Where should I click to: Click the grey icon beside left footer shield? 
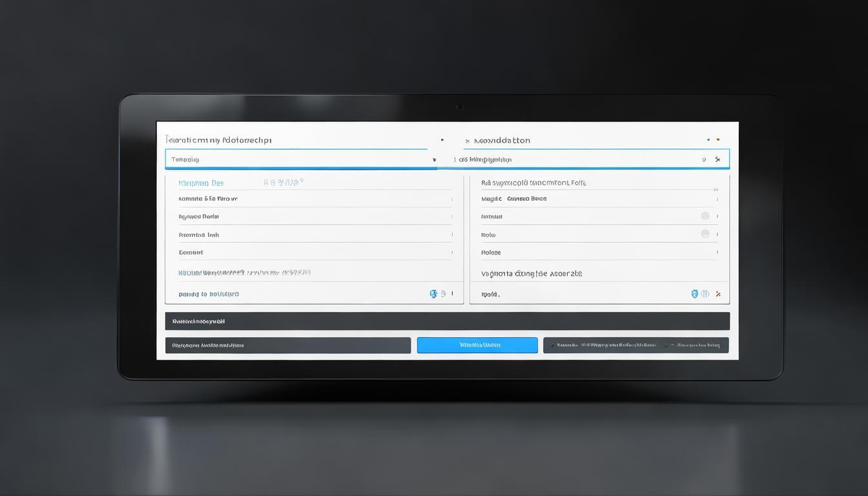point(443,294)
